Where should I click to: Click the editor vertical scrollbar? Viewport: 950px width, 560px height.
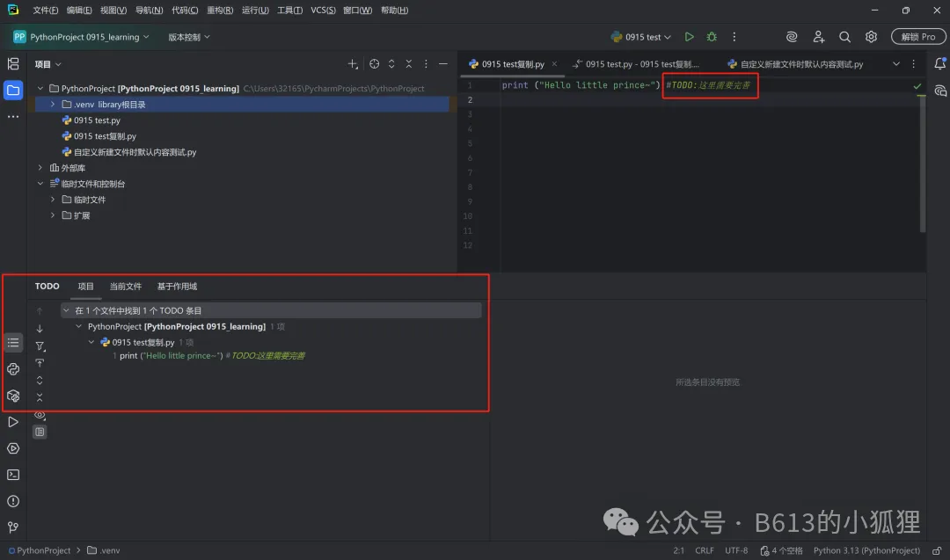tap(922, 164)
